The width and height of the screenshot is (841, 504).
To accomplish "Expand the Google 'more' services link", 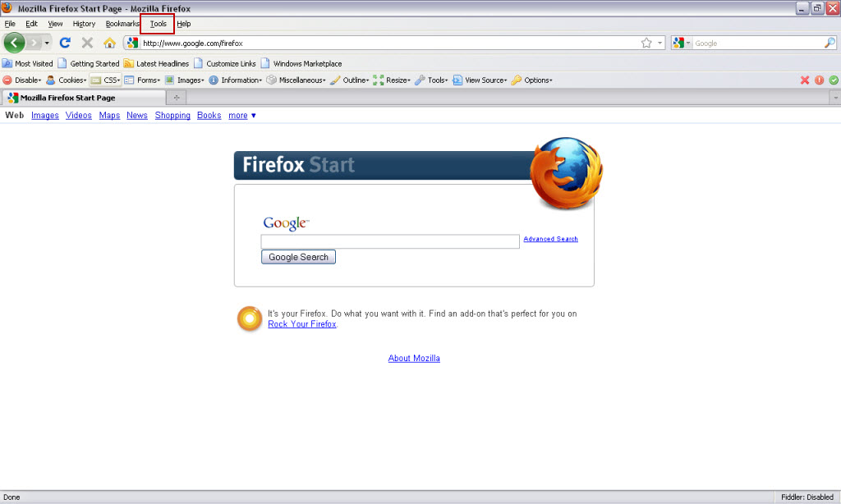I will 242,115.
